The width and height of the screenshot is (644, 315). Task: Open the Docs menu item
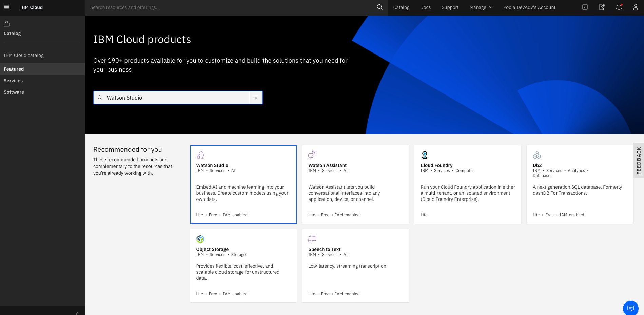(x=425, y=7)
